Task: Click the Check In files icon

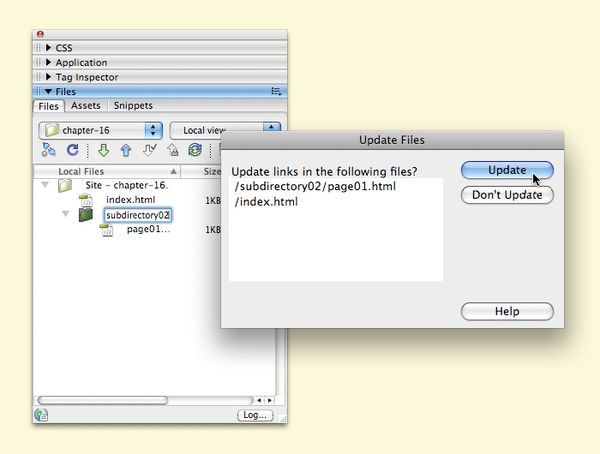Action: [x=173, y=151]
